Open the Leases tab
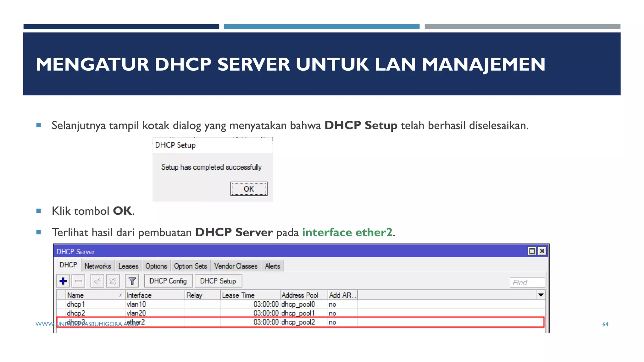The image size is (644, 362). pos(128,266)
